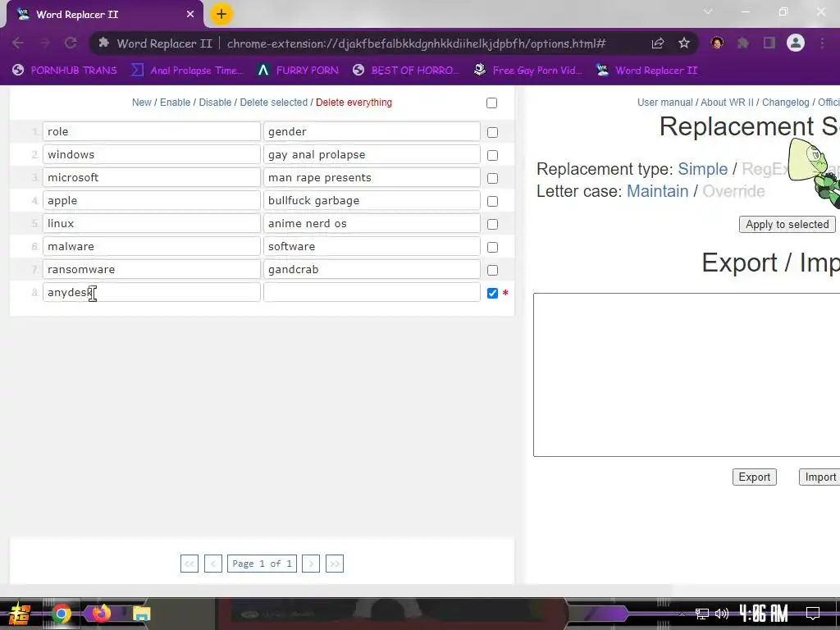The width and height of the screenshot is (840, 630).
Task: Click the Page 1 of 1 indicator
Action: [262, 564]
